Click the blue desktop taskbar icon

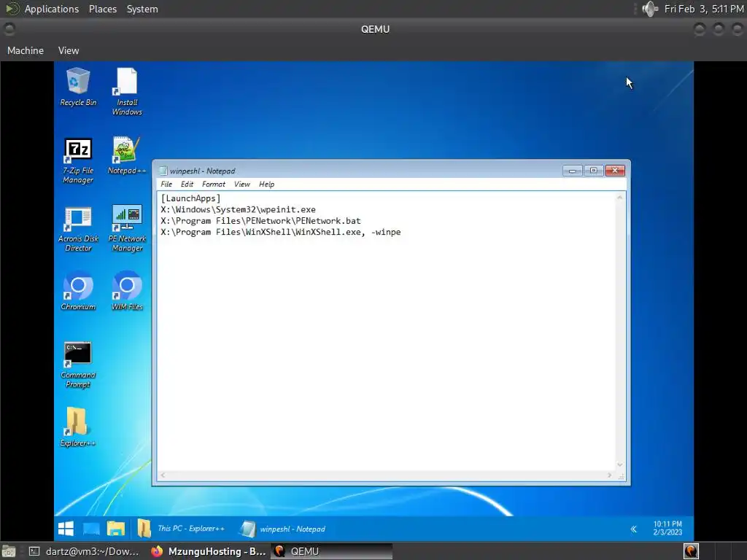pyautogui.click(x=91, y=529)
